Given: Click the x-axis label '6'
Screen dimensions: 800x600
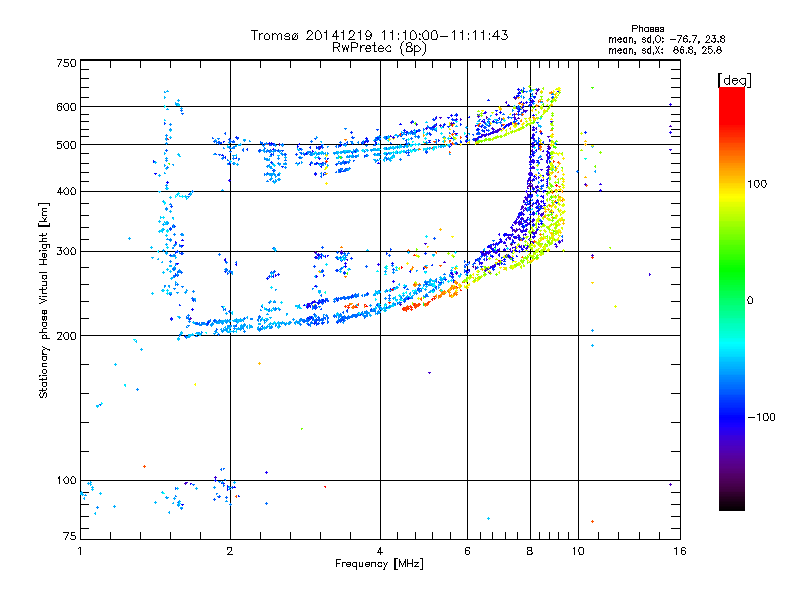Looking at the screenshot, I should [467, 551].
